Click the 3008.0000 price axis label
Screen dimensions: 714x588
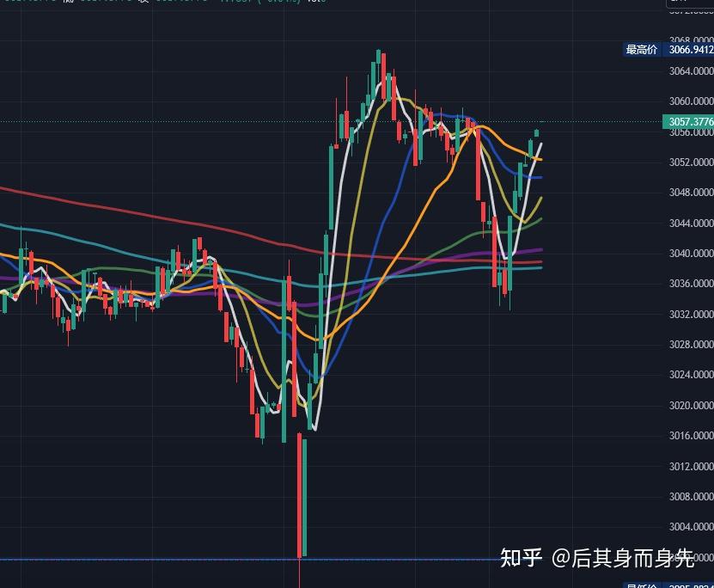tap(691, 496)
